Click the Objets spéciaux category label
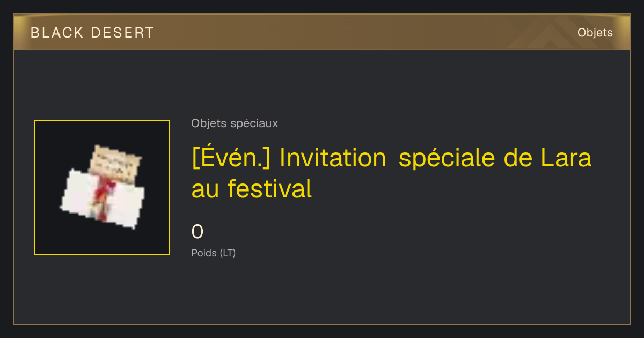 235,123
